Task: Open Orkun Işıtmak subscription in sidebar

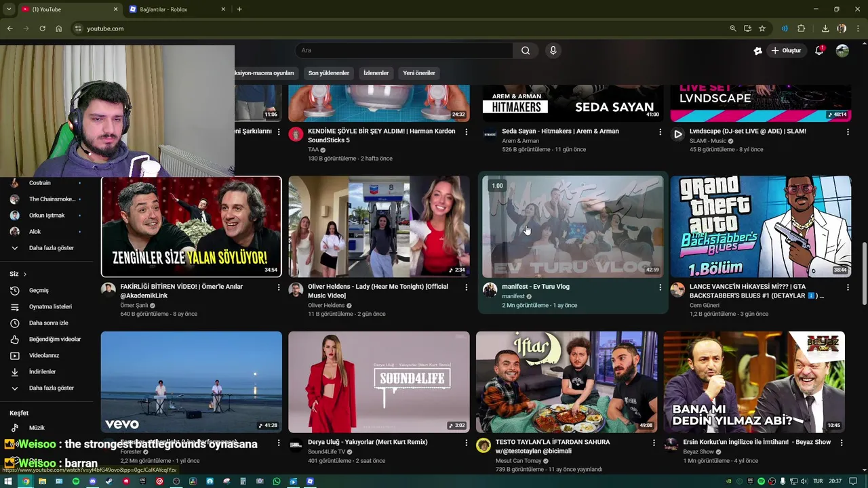Action: [47, 216]
